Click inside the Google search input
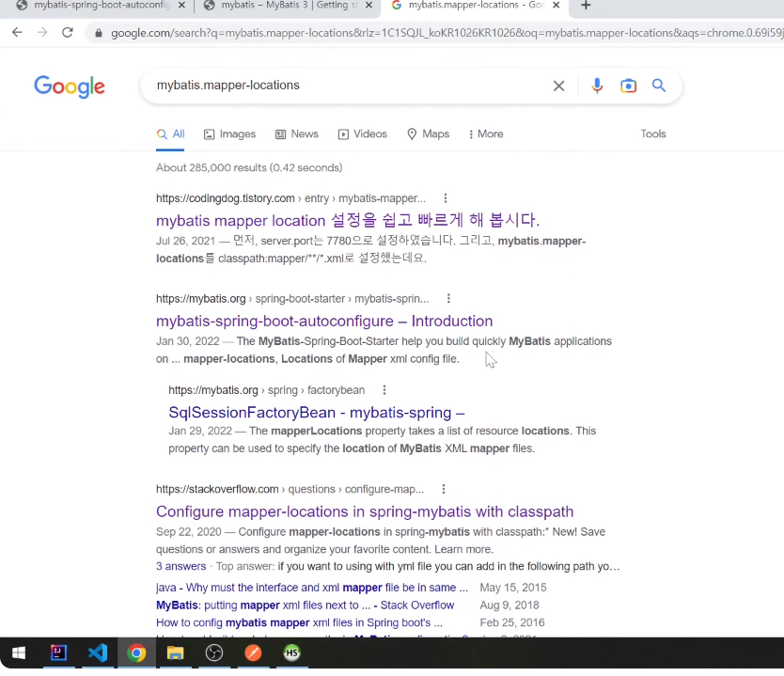Screen dimensions: 784x676 tap(350, 86)
